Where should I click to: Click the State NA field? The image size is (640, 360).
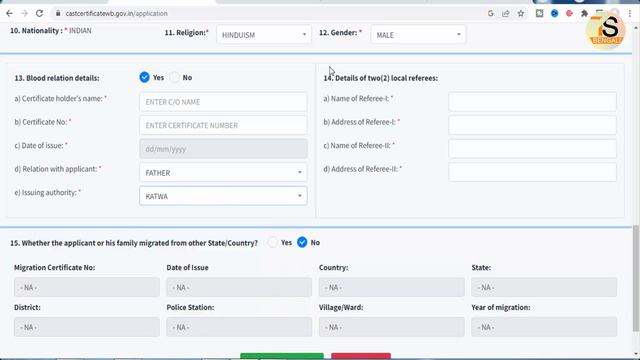tap(544, 287)
